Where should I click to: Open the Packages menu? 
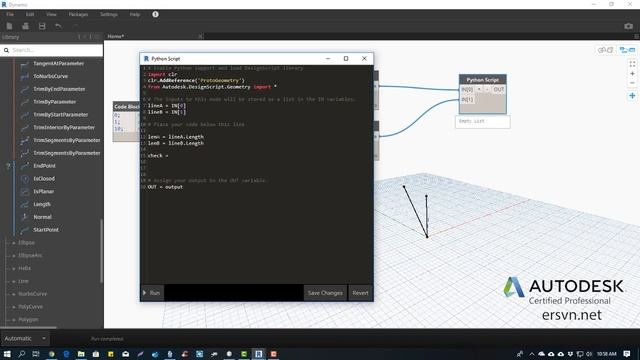(x=78, y=14)
